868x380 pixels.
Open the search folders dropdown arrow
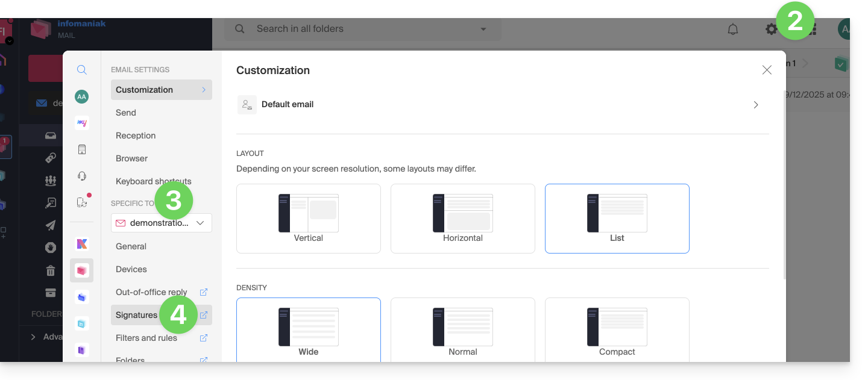(x=483, y=29)
